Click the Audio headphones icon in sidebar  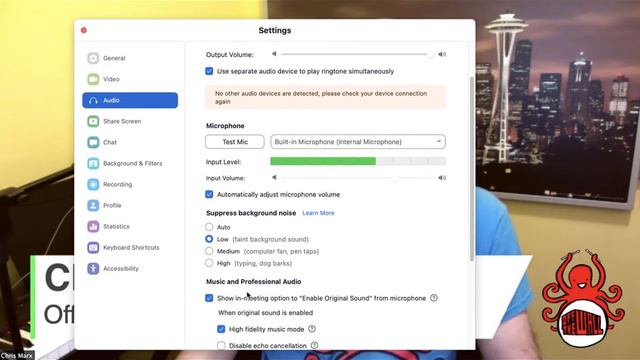coord(93,100)
